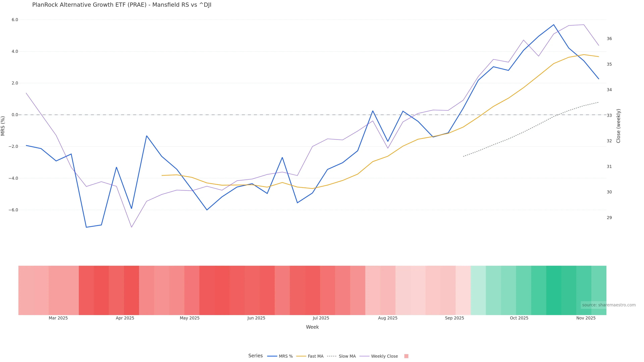
Task: Click the −6.0 tick on MRS axis
Action: click(13, 210)
